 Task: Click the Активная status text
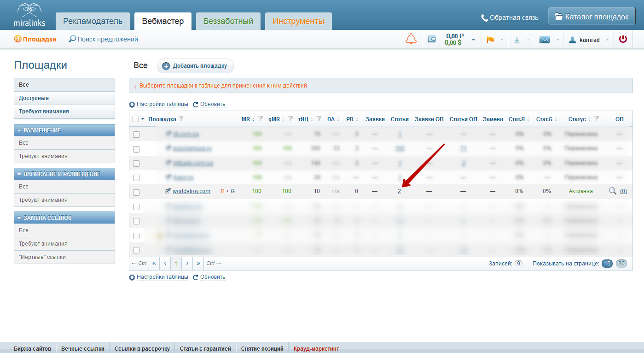[x=581, y=191]
